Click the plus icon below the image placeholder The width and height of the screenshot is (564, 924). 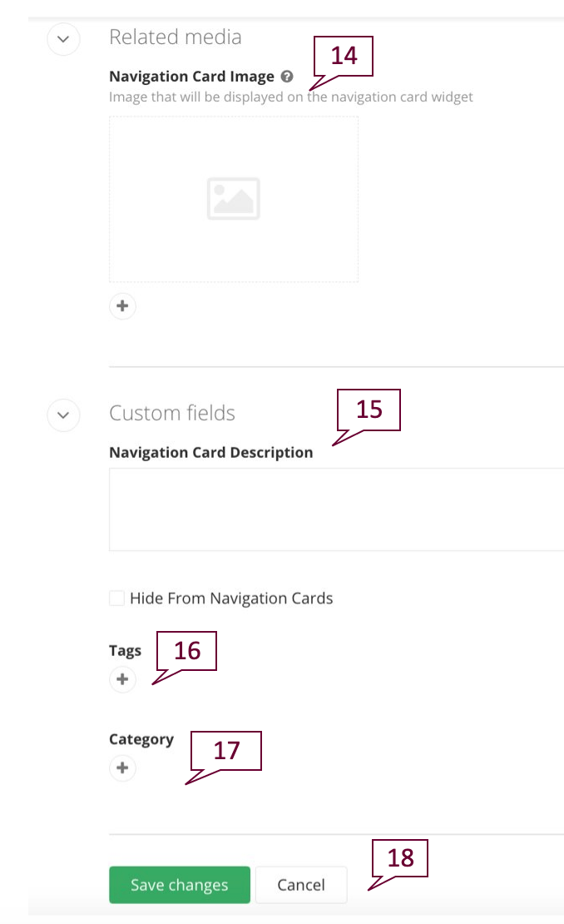click(x=122, y=306)
